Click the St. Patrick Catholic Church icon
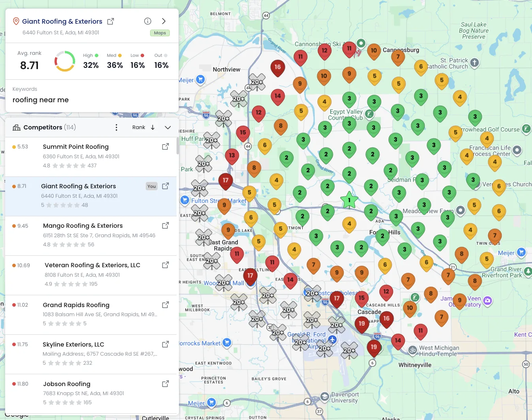Image resolution: width=532 pixels, height=420 pixels. click(x=475, y=62)
